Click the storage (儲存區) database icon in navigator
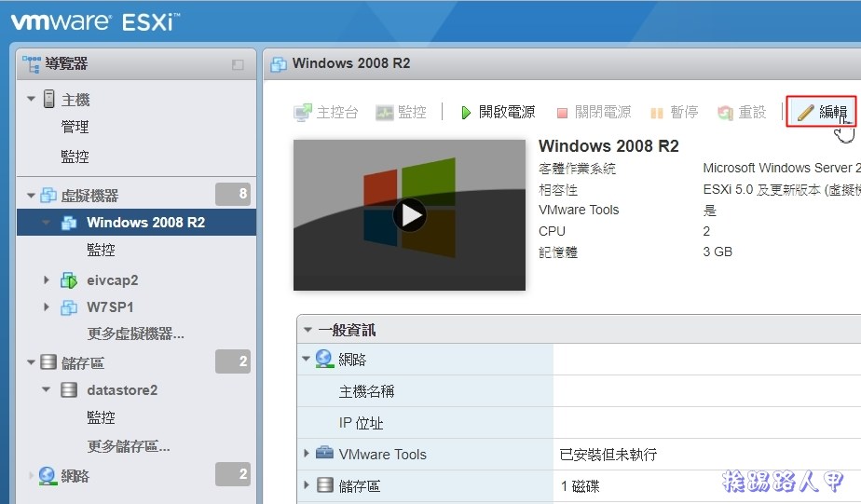The image size is (861, 504). click(x=48, y=361)
